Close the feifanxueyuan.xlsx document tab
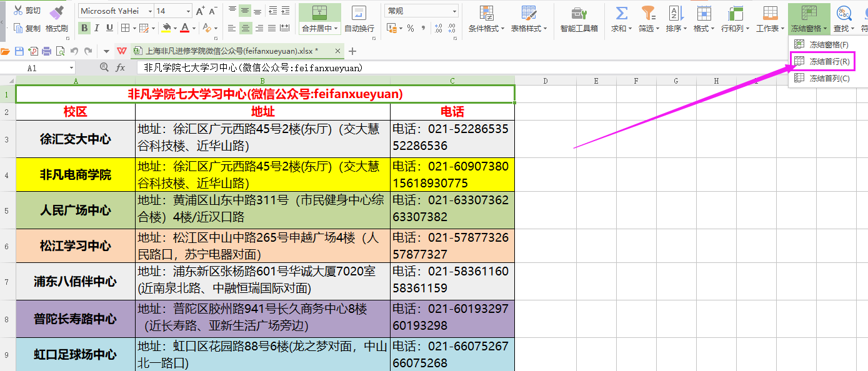Viewport: 868px width, 371px height. pyautogui.click(x=338, y=51)
